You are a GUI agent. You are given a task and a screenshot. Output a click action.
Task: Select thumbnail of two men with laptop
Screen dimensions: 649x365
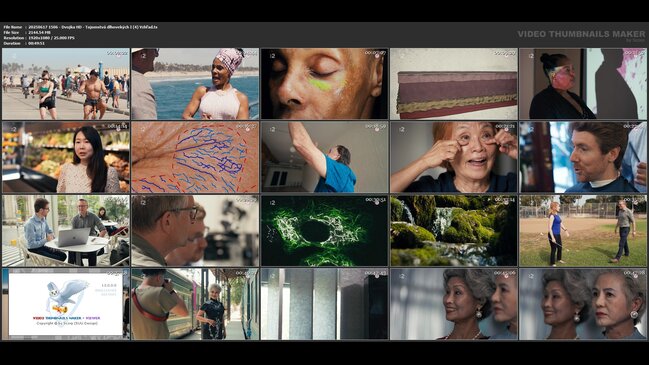pyautogui.click(x=66, y=231)
